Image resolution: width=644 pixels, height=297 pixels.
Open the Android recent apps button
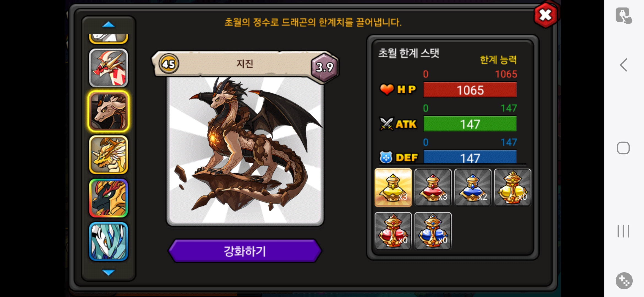(x=623, y=231)
